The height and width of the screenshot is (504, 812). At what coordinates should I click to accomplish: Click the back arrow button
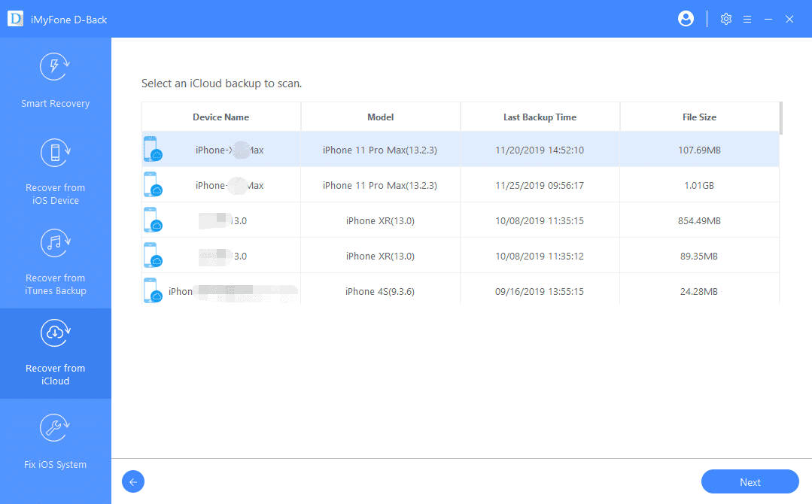(x=133, y=482)
